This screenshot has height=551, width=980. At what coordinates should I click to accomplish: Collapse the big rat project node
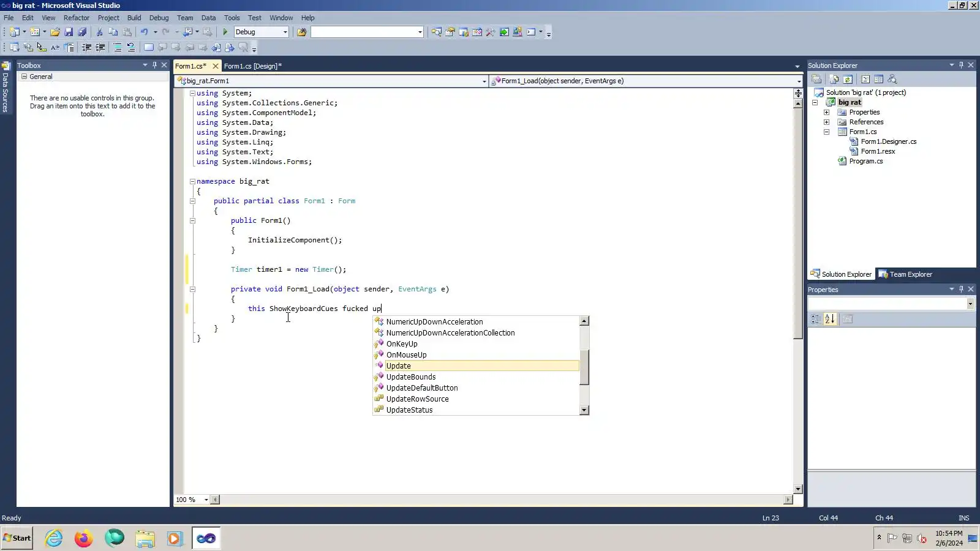pyautogui.click(x=815, y=102)
